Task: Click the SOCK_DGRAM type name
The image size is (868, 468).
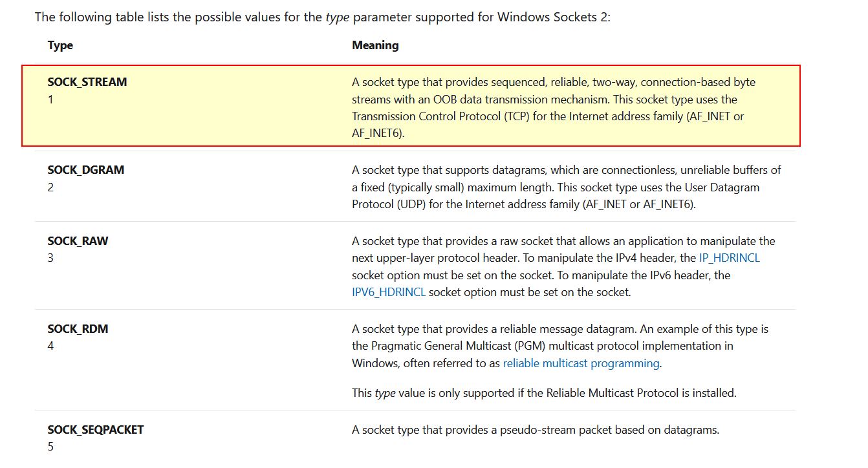Action: (86, 170)
